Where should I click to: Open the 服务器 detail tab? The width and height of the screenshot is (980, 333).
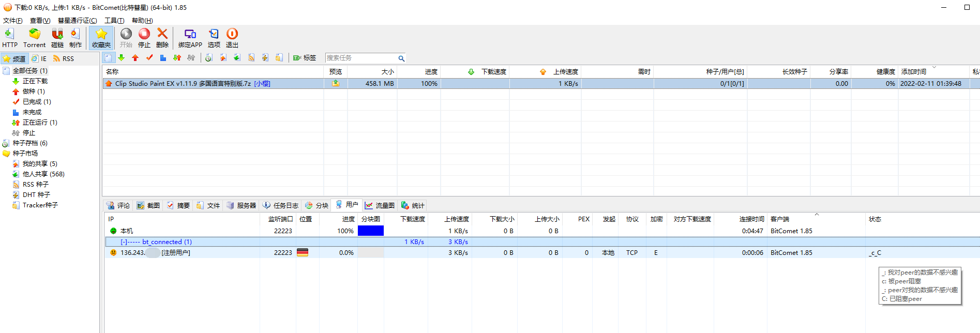241,205
